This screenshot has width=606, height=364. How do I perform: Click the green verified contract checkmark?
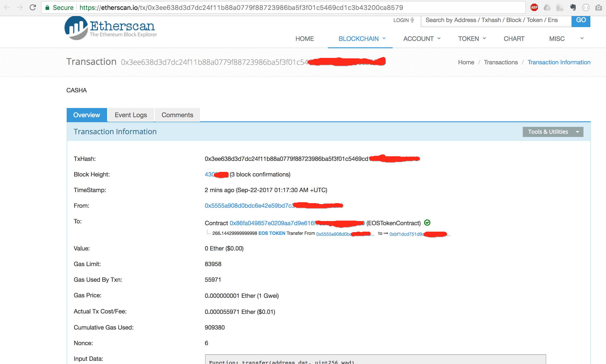click(427, 223)
